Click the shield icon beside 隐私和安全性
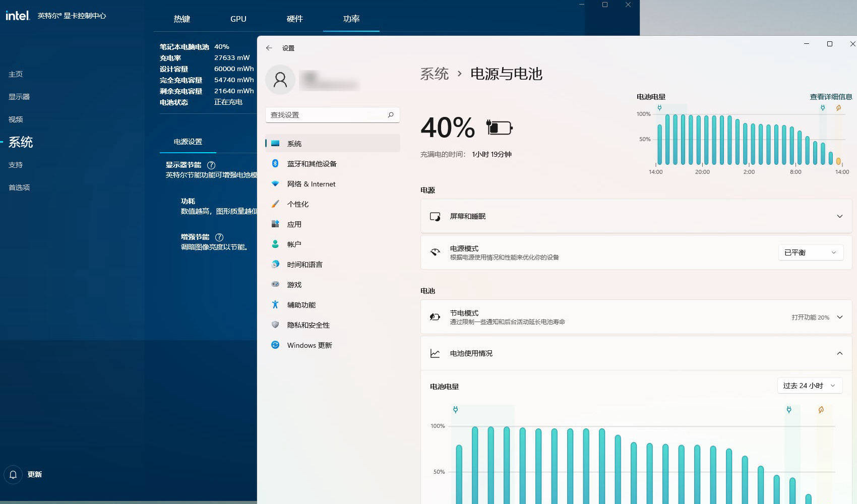This screenshot has width=857, height=504. tap(275, 325)
